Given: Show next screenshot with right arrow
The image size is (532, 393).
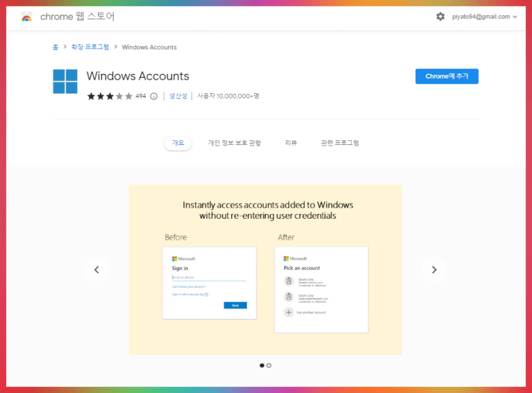Looking at the screenshot, I should 434,270.
